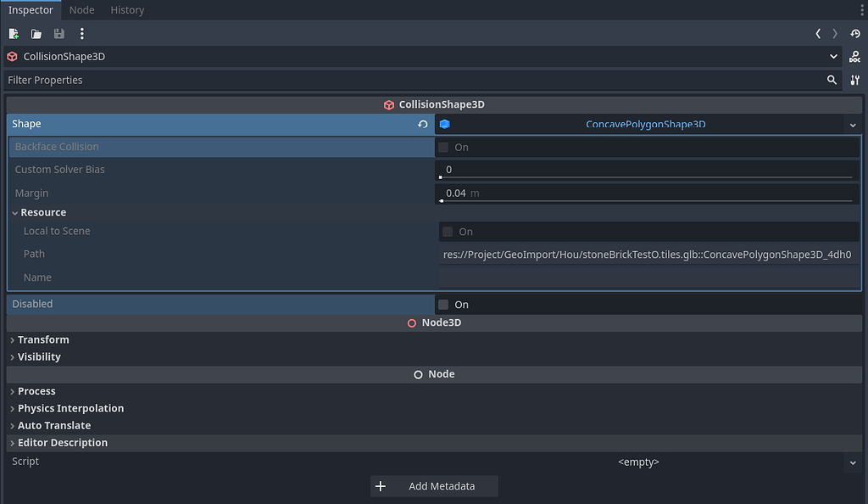Viewport: 868px width, 504px height.
Task: Create a new resource with the new-resource icon
Action: coord(13,33)
